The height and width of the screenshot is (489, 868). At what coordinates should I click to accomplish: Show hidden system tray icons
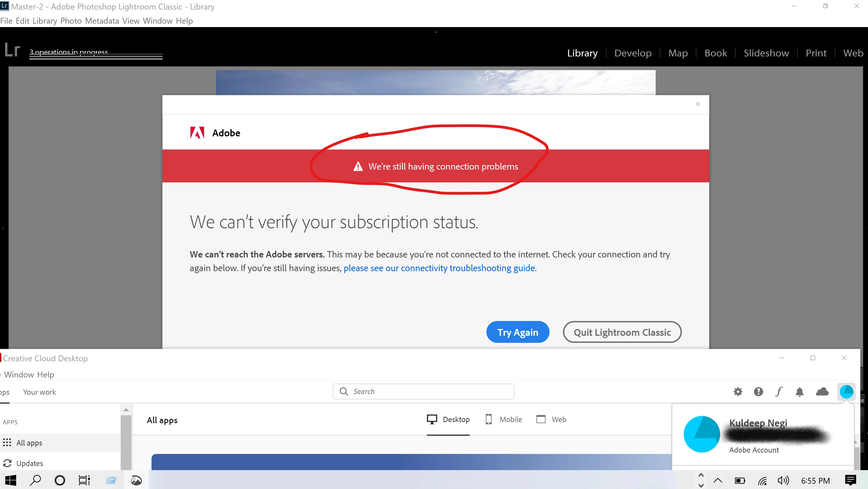click(x=718, y=481)
